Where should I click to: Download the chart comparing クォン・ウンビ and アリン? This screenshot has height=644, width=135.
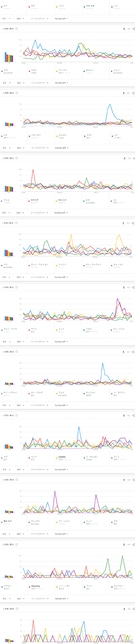123,352
